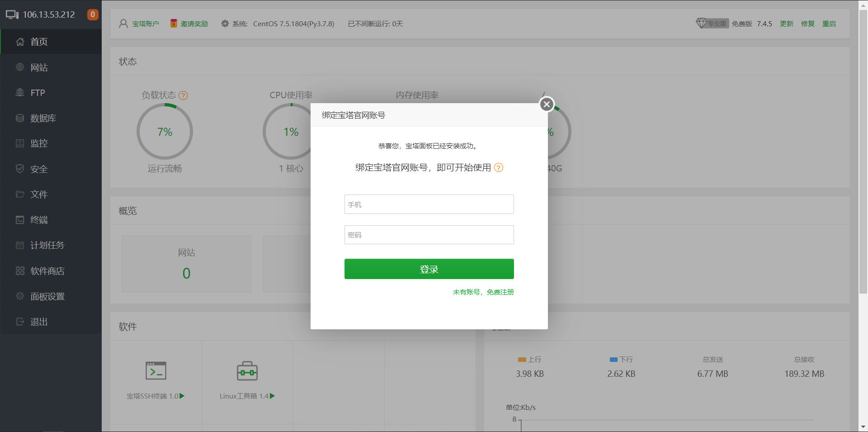Click the home icon beside 首页
The image size is (868, 432).
pos(20,42)
